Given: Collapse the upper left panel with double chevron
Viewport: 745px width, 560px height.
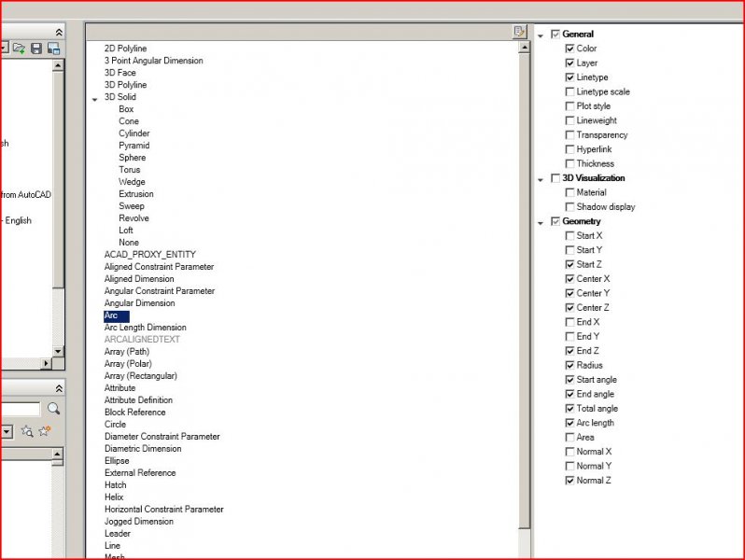Looking at the screenshot, I should (59, 33).
